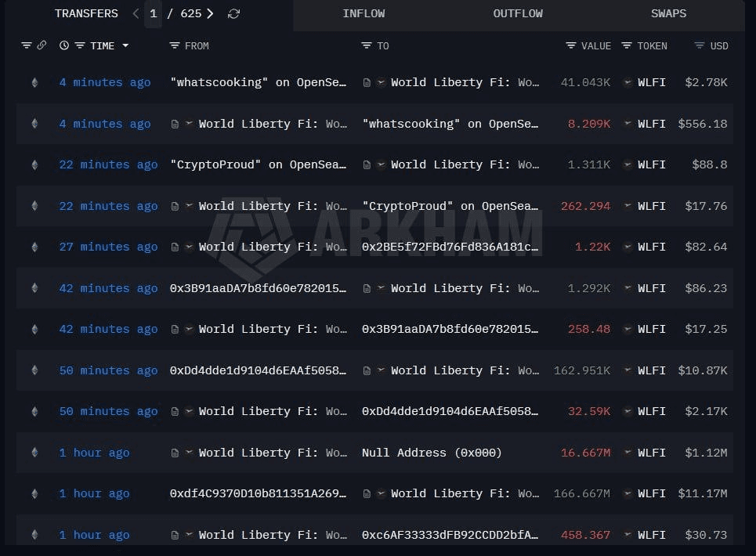Click the clock icon beside TIME
756x556 pixels.
click(x=64, y=45)
